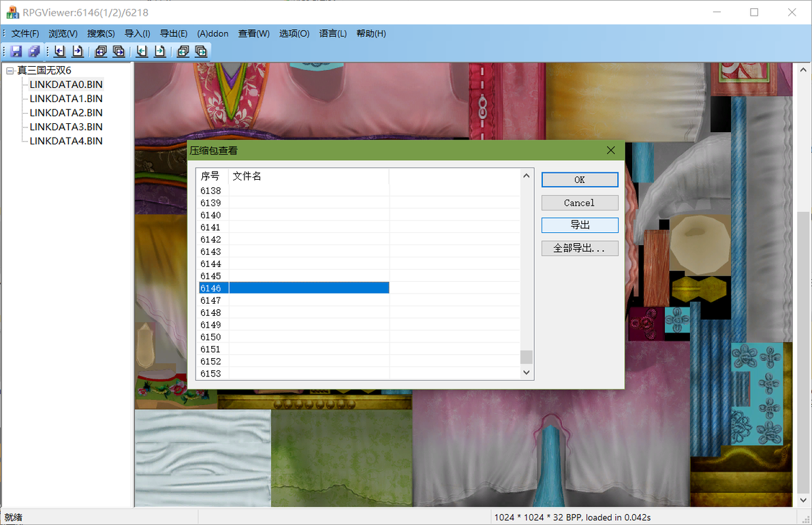This screenshot has width=812, height=525.
Task: Select row 6142 in the list
Action: point(360,239)
